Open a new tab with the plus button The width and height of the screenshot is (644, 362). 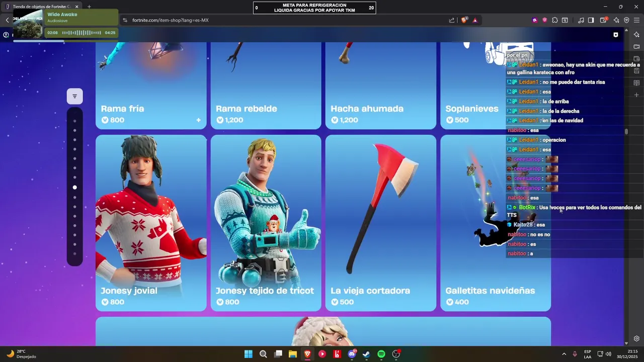tap(89, 7)
